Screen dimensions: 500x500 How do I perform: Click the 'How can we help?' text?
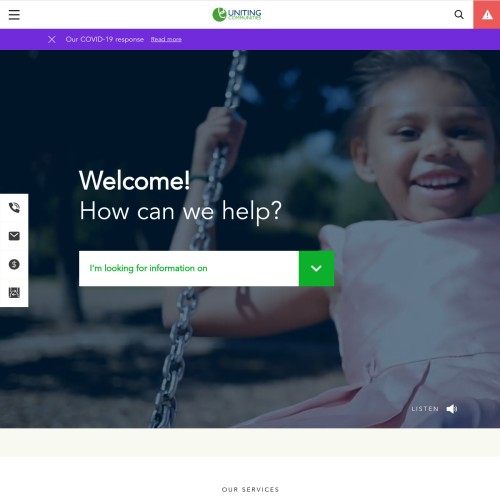[x=181, y=211]
